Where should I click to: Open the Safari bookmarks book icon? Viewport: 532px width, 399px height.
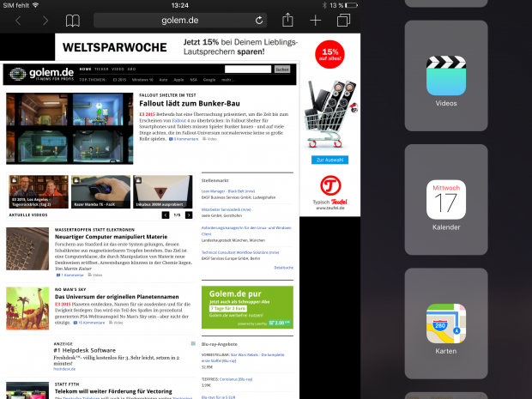[x=73, y=21]
